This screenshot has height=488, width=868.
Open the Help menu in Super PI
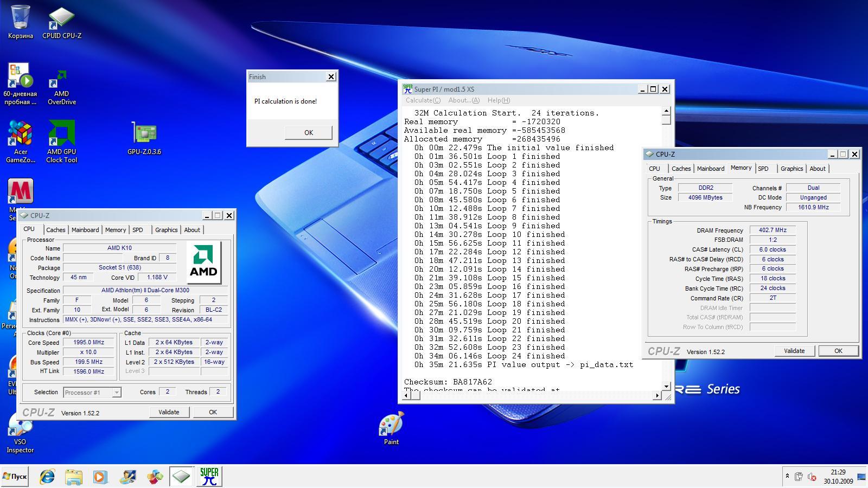(x=499, y=100)
